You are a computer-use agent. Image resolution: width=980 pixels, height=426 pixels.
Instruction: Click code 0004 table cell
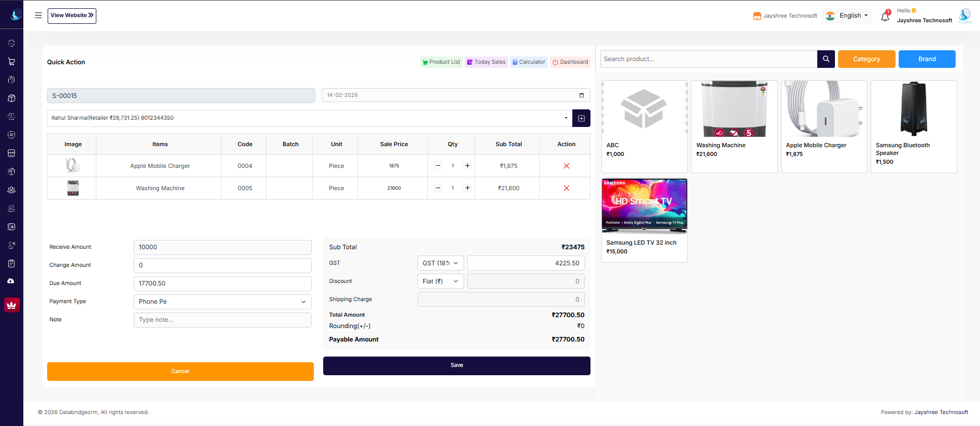tap(245, 166)
